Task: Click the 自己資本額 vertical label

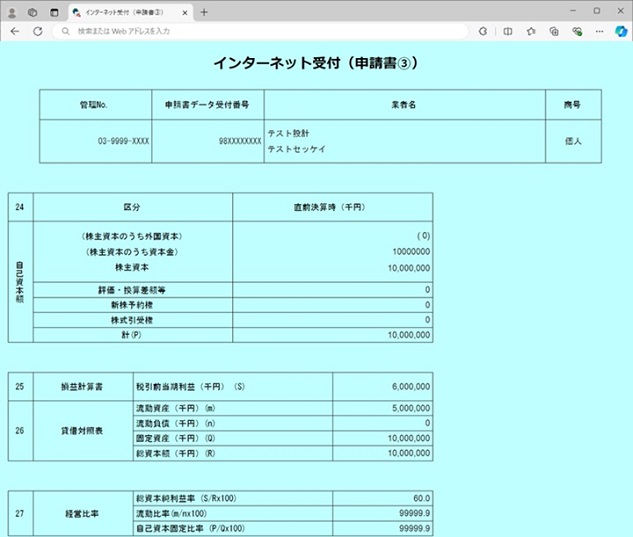Action: pos(20,282)
